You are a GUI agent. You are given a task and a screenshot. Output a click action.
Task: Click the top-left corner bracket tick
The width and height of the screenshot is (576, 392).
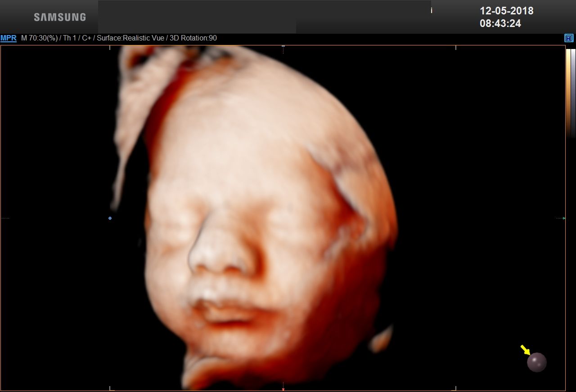tap(110, 47)
